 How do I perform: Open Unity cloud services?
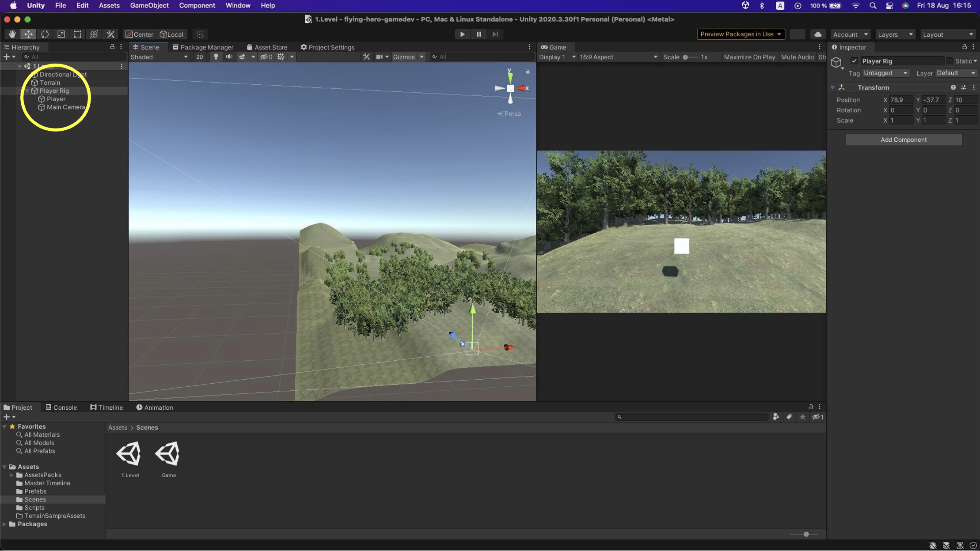(x=818, y=34)
